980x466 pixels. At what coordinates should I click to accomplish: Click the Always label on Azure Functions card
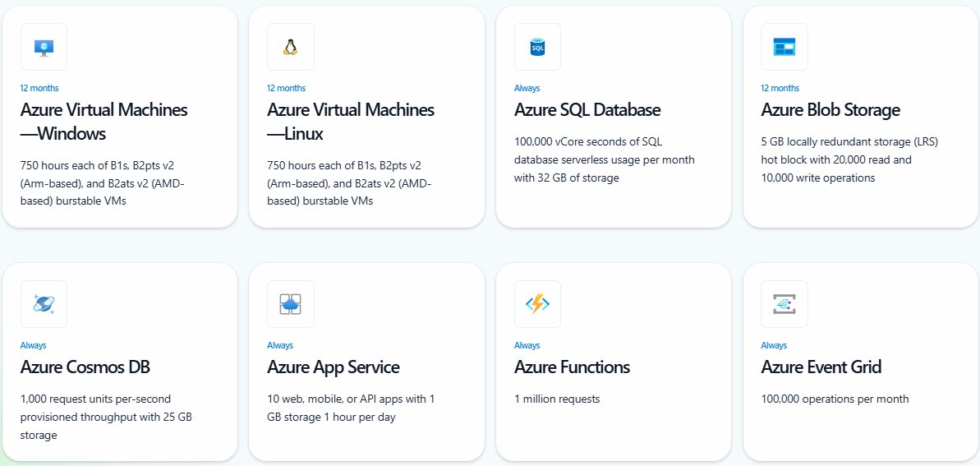point(527,345)
